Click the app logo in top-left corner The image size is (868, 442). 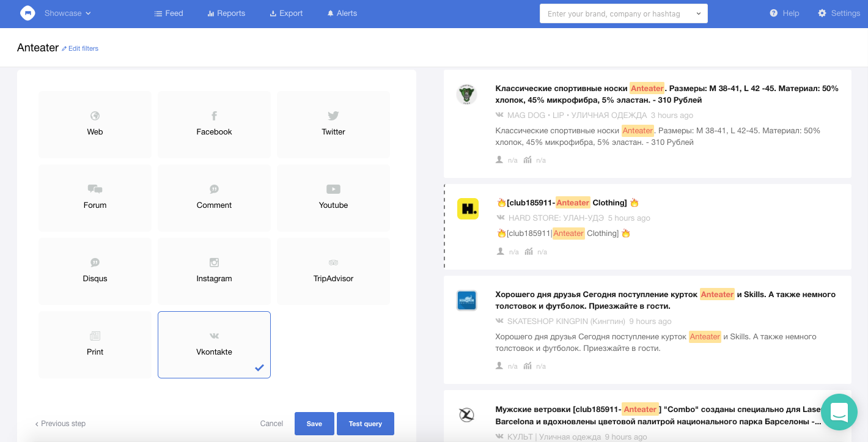coord(28,13)
